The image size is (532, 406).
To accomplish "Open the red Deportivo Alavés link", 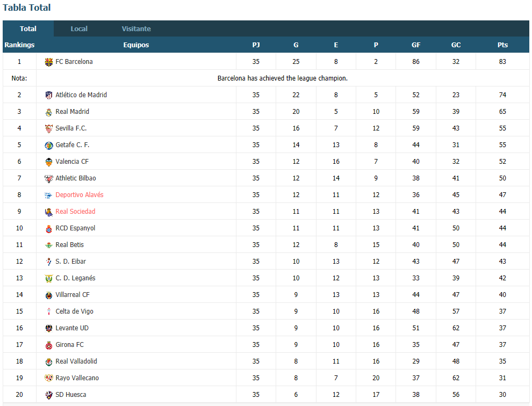I will coord(80,194).
